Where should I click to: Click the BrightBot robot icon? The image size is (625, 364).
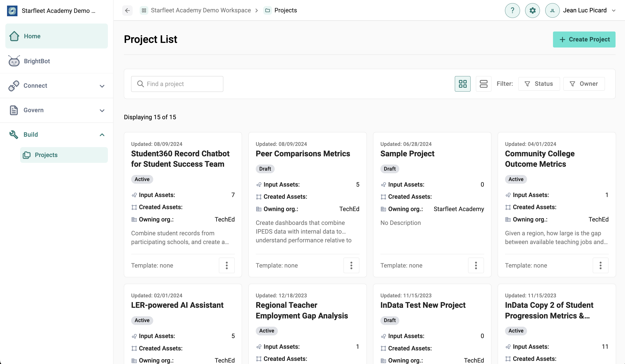click(x=14, y=61)
